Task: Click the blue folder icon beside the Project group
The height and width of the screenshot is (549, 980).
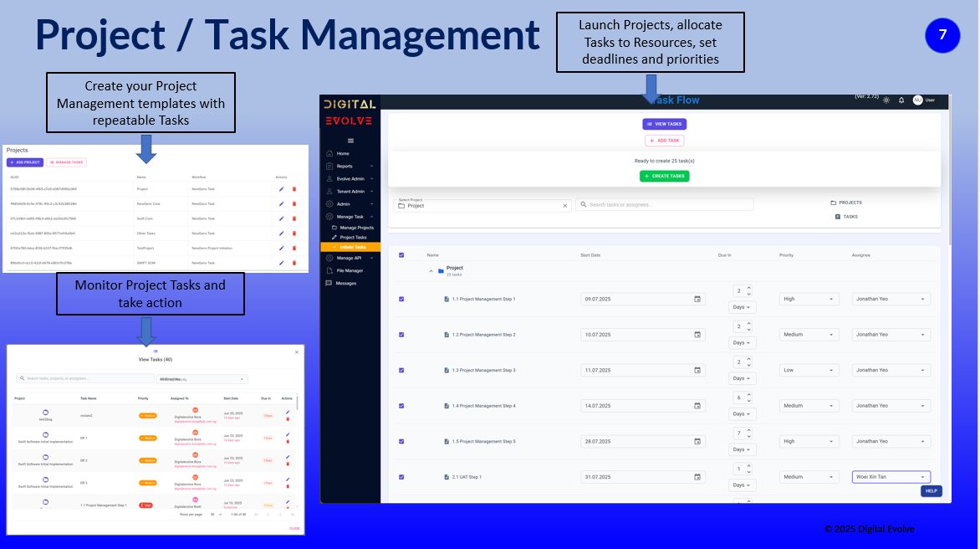Action: (x=441, y=271)
